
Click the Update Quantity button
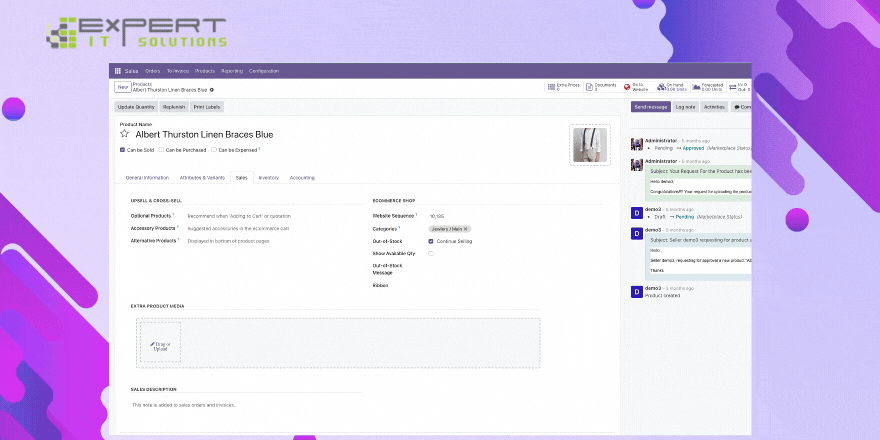click(135, 106)
